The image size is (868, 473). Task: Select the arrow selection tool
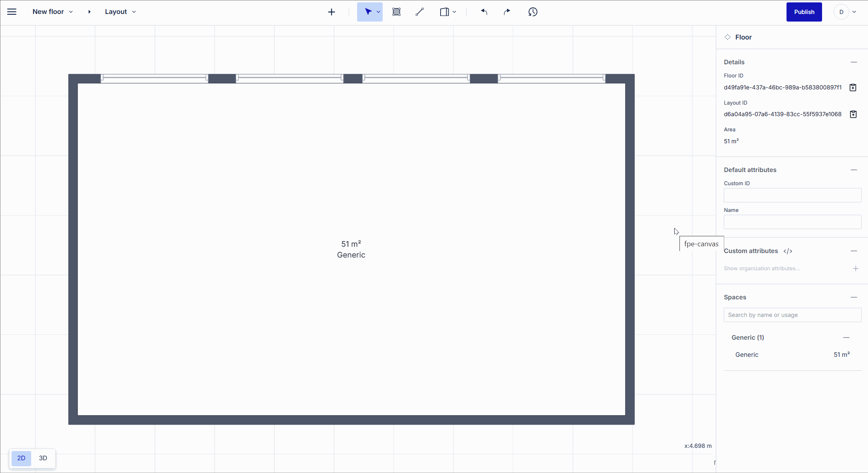[367, 12]
